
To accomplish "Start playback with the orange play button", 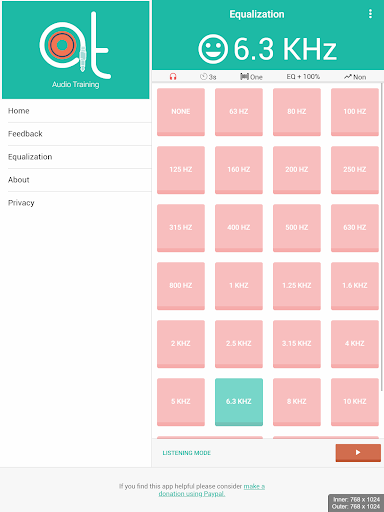I will (358, 453).
